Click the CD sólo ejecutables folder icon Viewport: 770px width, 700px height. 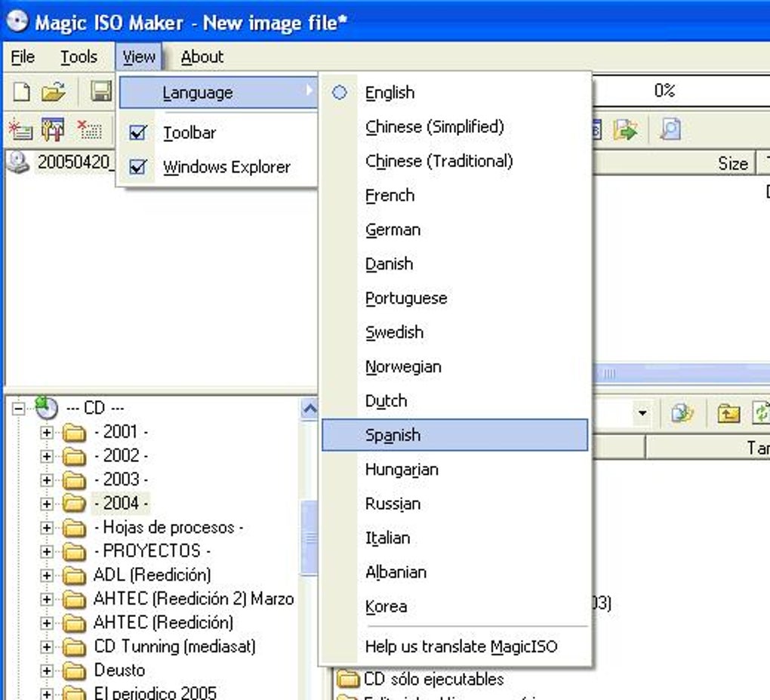[348, 679]
